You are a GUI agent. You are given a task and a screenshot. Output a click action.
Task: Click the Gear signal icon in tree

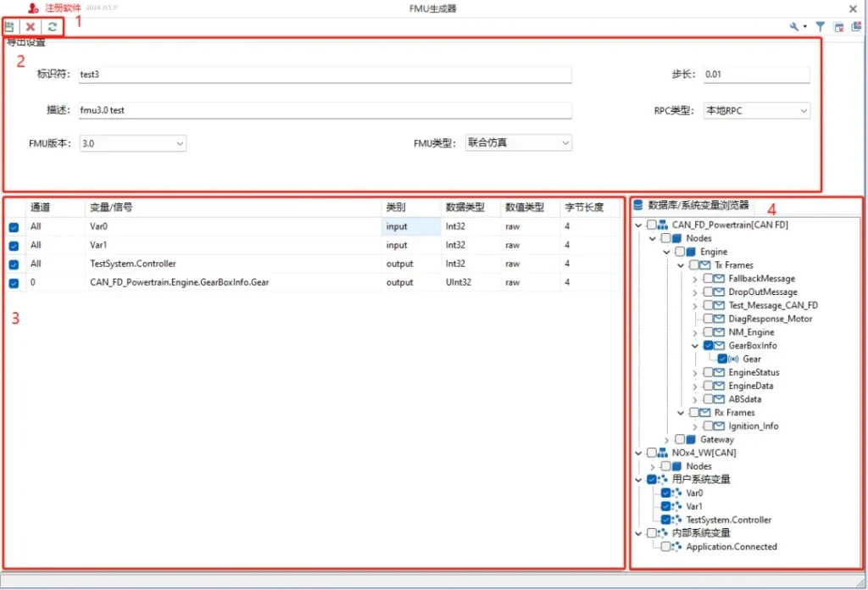tap(734, 359)
